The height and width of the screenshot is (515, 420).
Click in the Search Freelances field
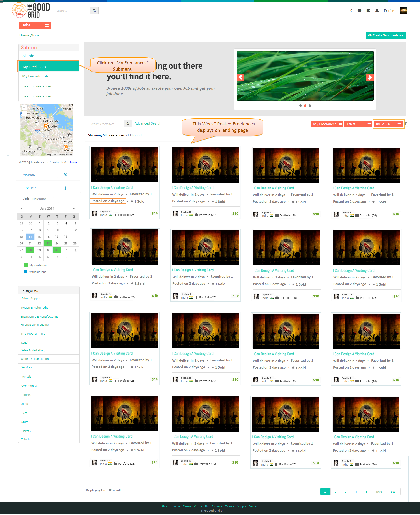106,124
